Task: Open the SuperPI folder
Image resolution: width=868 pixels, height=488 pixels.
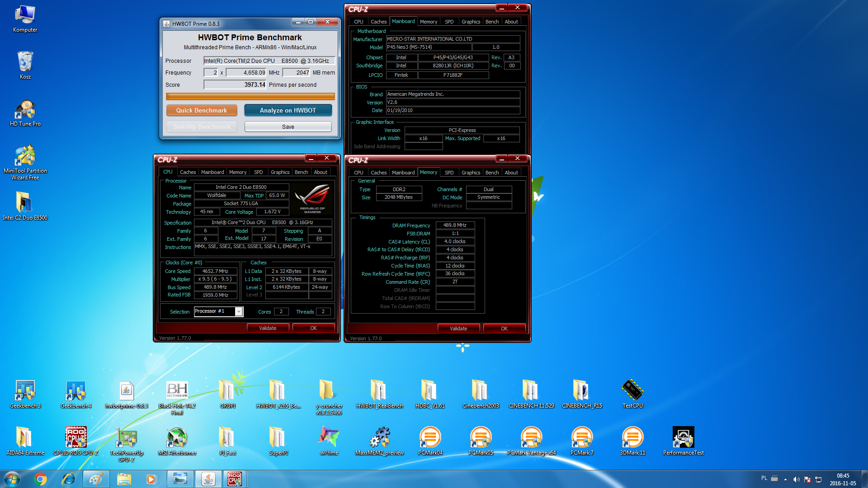Action: click(278, 441)
